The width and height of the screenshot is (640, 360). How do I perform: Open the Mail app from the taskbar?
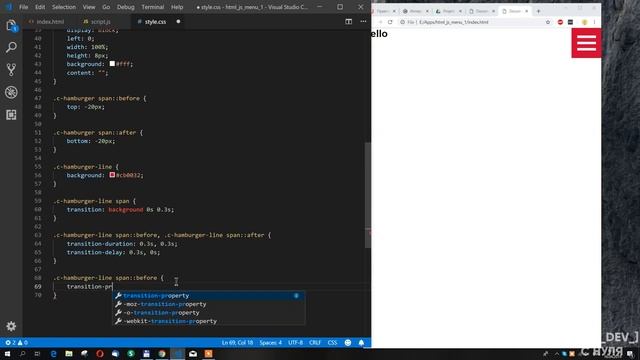click(193, 353)
